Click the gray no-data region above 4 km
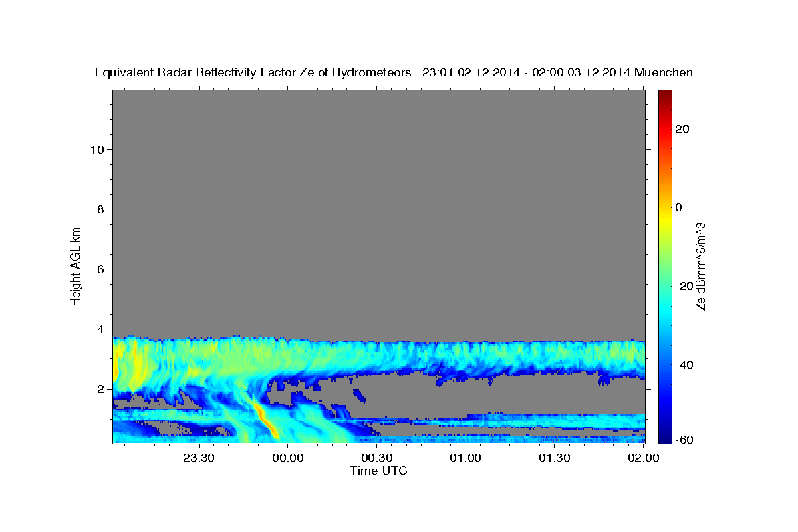The image size is (798, 532). [378, 213]
